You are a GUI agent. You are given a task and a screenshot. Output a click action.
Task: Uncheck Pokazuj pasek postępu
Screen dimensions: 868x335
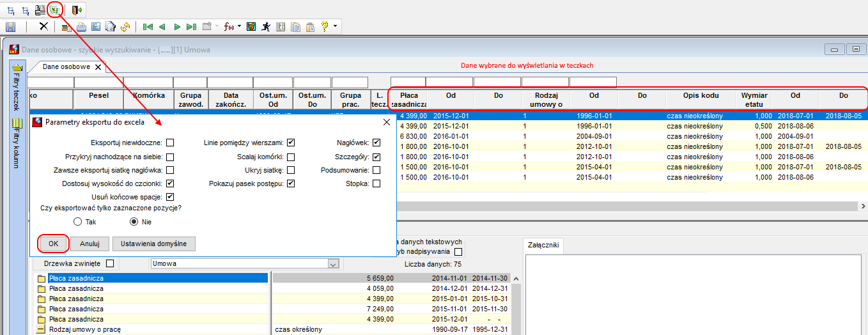click(x=291, y=184)
